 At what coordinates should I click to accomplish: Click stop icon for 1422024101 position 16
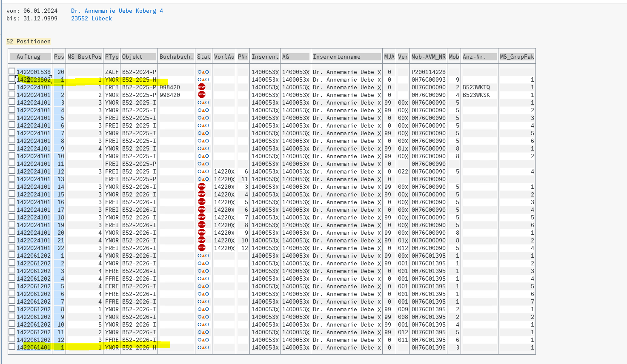coord(202,202)
